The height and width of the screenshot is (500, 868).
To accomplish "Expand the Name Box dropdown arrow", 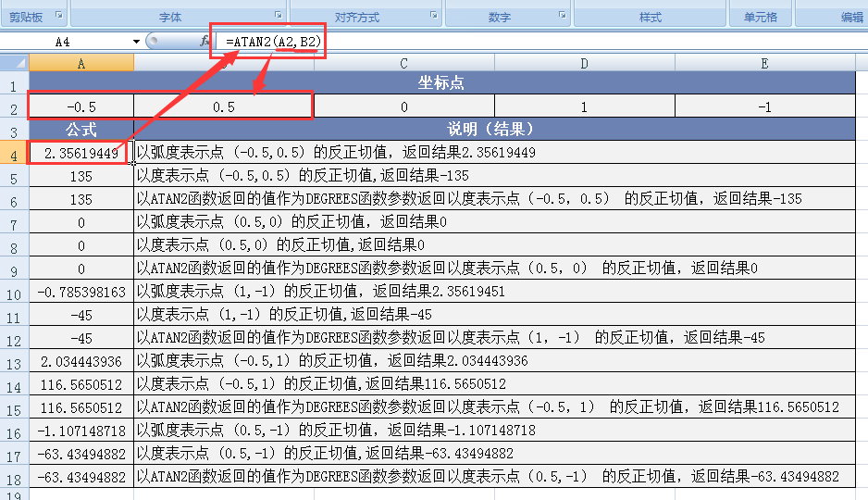I will 136,42.
